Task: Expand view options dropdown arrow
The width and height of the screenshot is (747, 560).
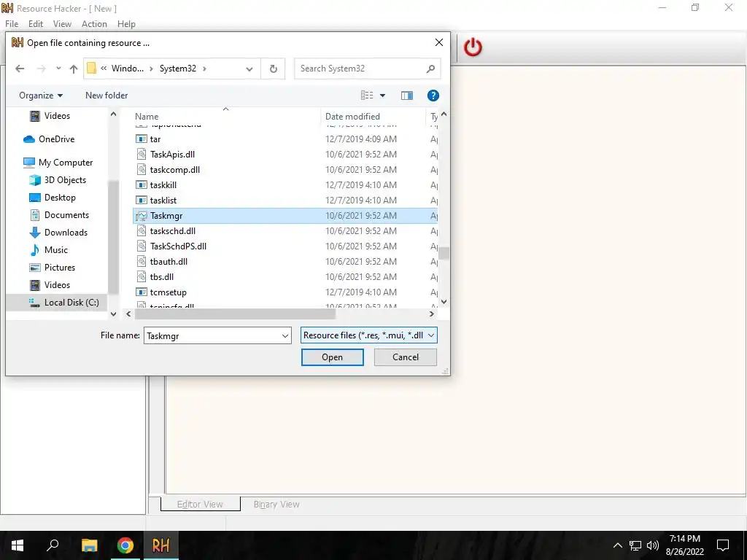Action: 382,96
